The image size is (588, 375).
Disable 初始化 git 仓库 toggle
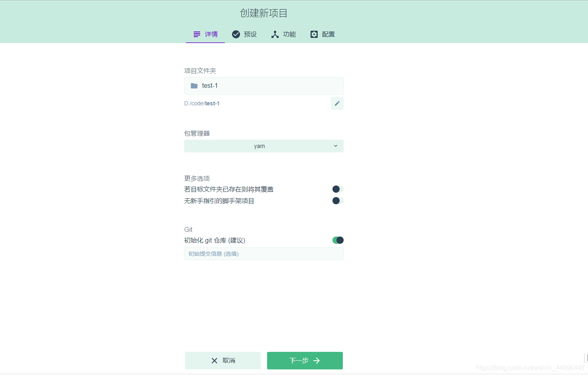point(337,240)
